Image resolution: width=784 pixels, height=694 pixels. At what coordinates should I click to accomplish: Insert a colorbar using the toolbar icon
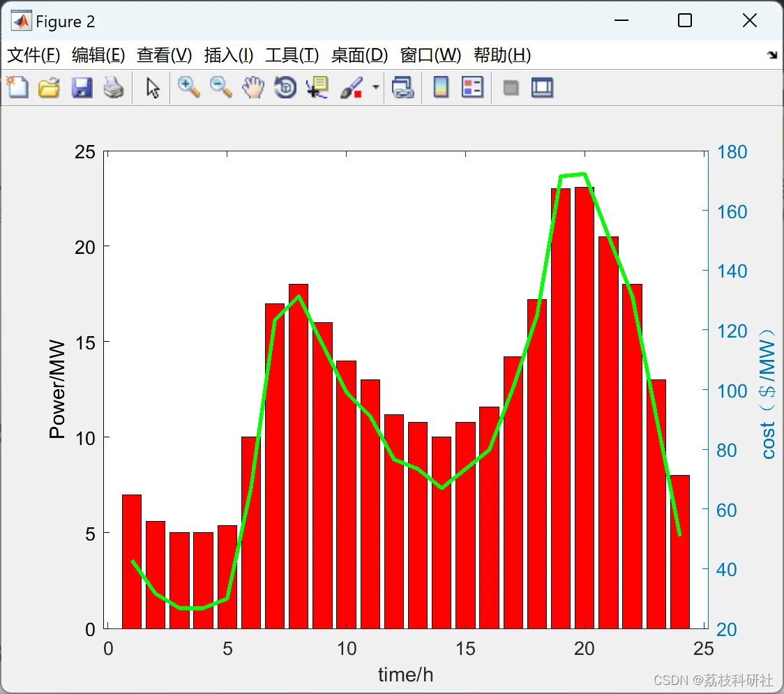pyautogui.click(x=441, y=87)
